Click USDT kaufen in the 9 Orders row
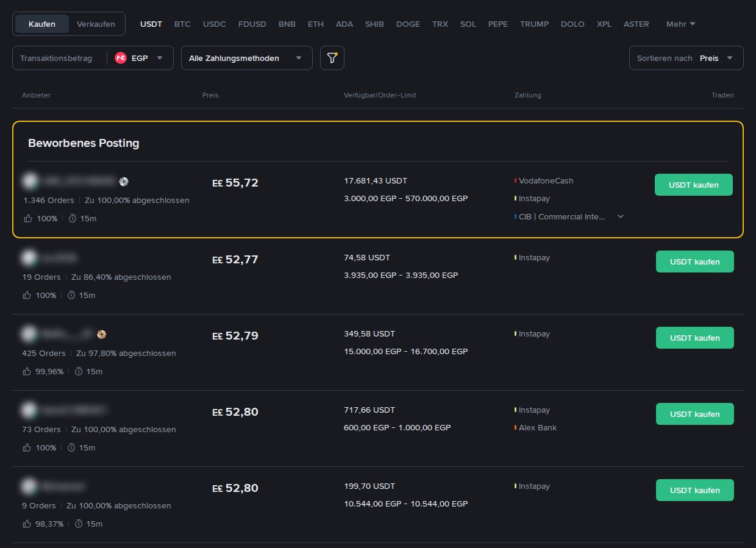 (695, 490)
